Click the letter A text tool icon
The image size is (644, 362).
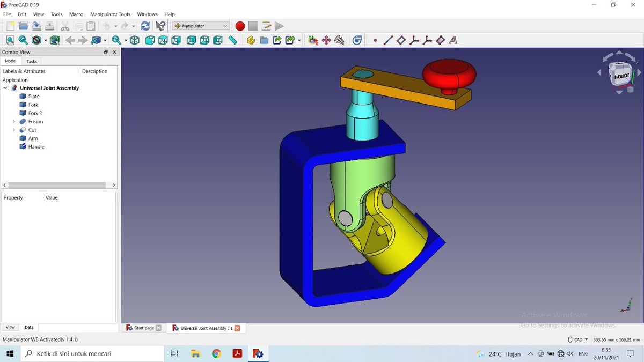point(453,40)
